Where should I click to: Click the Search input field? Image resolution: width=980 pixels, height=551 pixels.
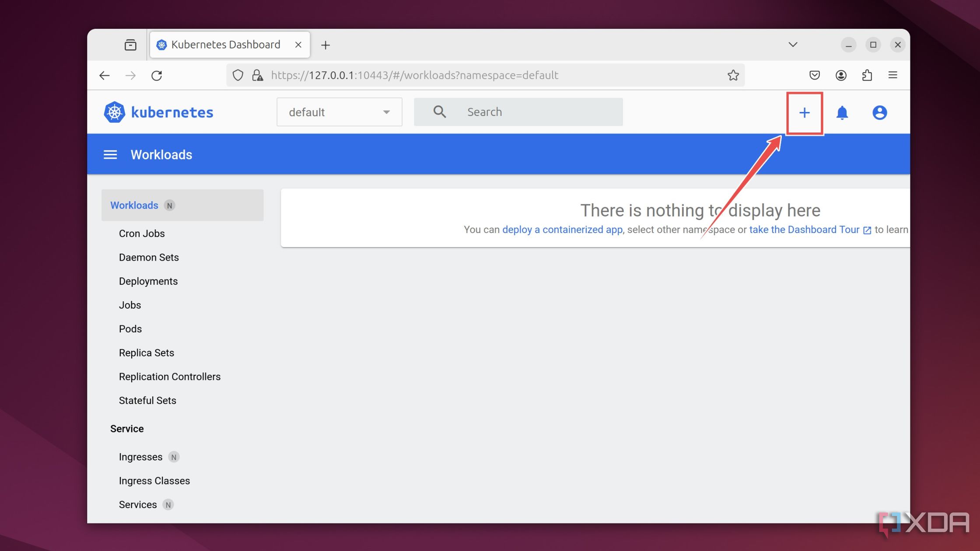coord(518,112)
